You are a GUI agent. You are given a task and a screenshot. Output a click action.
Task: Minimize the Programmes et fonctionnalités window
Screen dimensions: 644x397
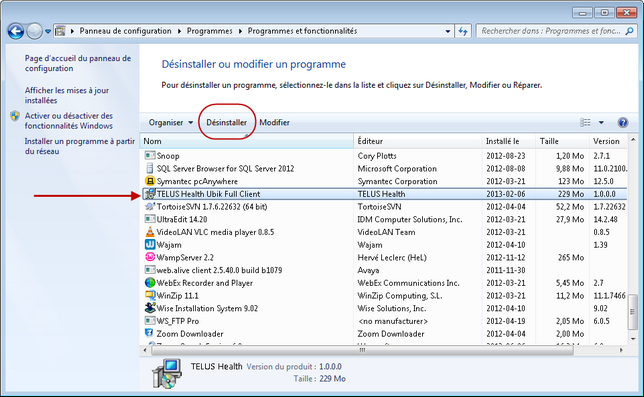pos(582,13)
